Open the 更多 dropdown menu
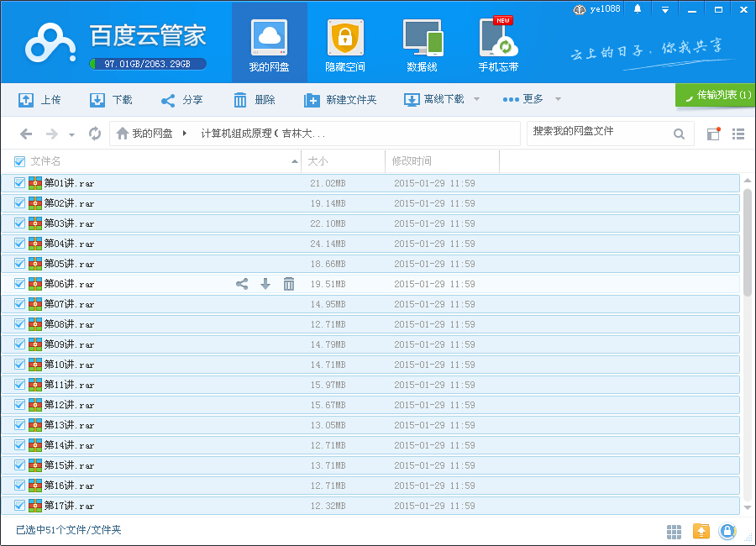 point(532,99)
